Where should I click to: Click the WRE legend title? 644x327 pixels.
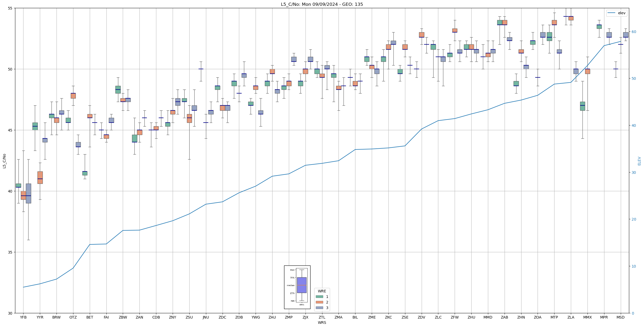[322, 291]
